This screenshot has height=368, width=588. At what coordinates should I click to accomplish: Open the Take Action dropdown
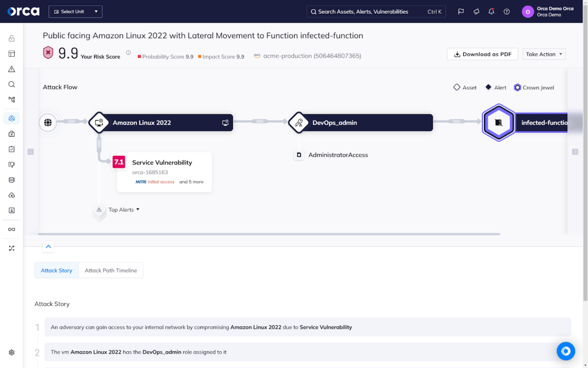[544, 54]
